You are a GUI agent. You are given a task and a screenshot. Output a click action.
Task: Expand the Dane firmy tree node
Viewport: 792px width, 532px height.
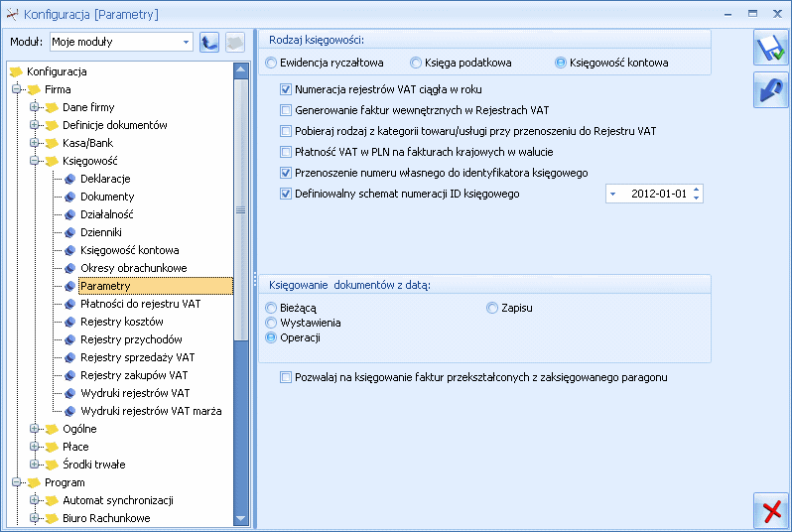point(34,106)
